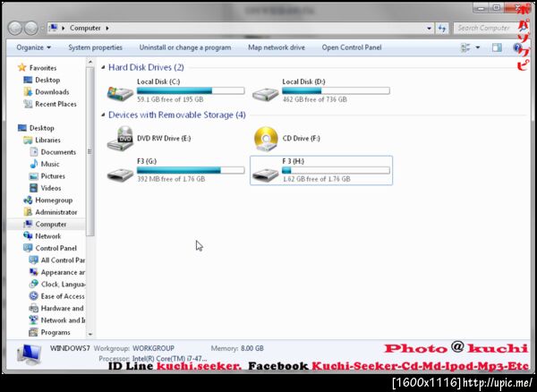
Task: Click the Administrator folder icon
Action: (x=28, y=212)
